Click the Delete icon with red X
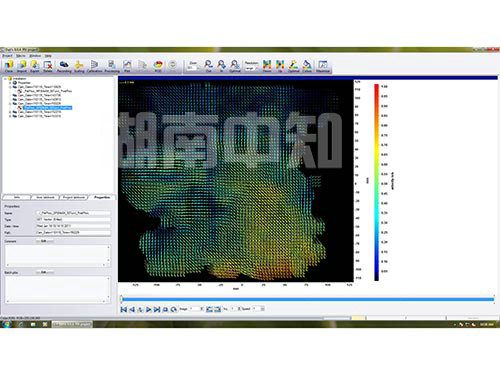 click(x=48, y=66)
